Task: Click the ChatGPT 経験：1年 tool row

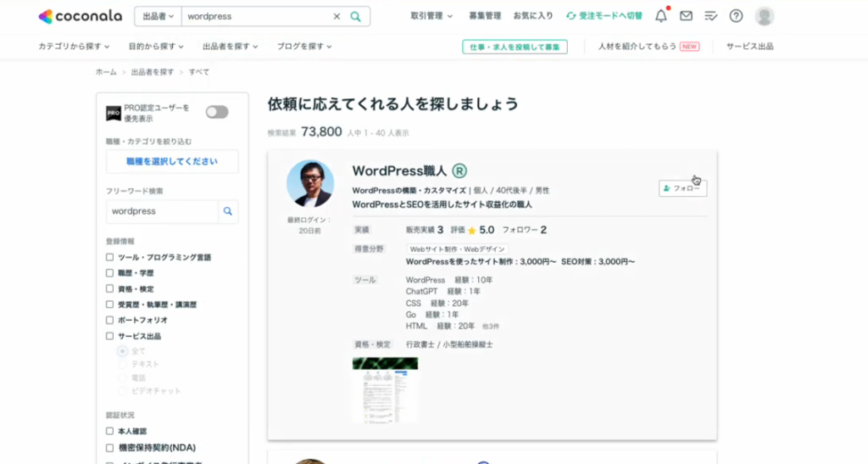Action: (442, 291)
